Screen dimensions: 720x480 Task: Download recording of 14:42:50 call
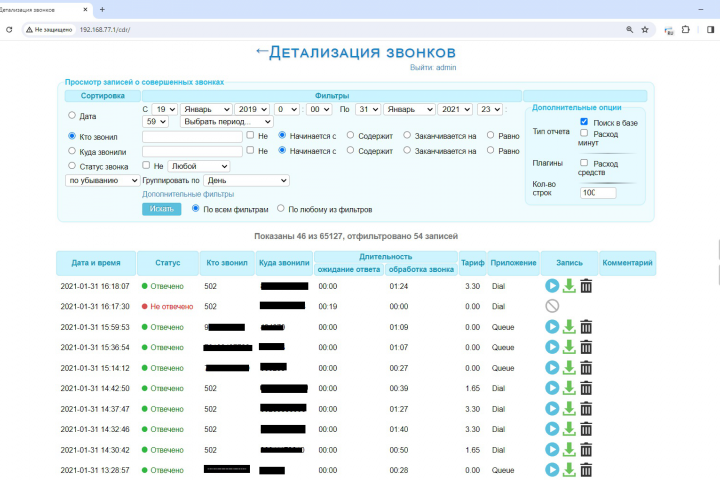(x=569, y=388)
